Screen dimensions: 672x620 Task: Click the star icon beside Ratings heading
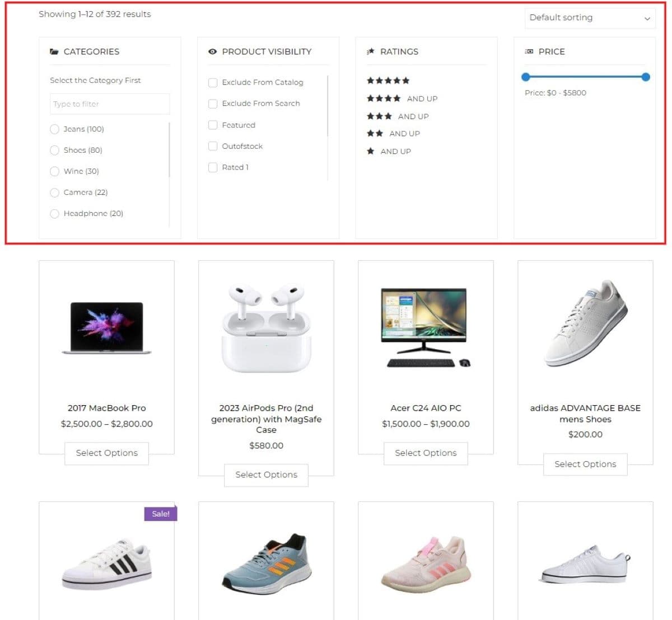pyautogui.click(x=370, y=51)
